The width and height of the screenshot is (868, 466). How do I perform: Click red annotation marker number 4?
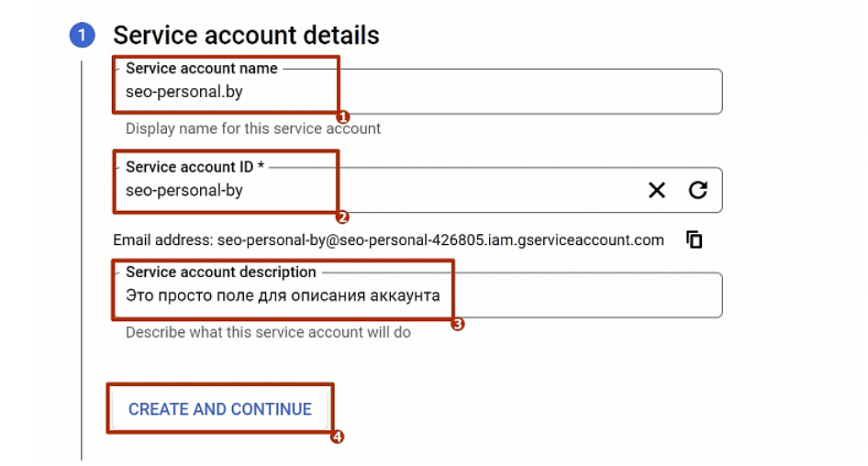(x=338, y=437)
